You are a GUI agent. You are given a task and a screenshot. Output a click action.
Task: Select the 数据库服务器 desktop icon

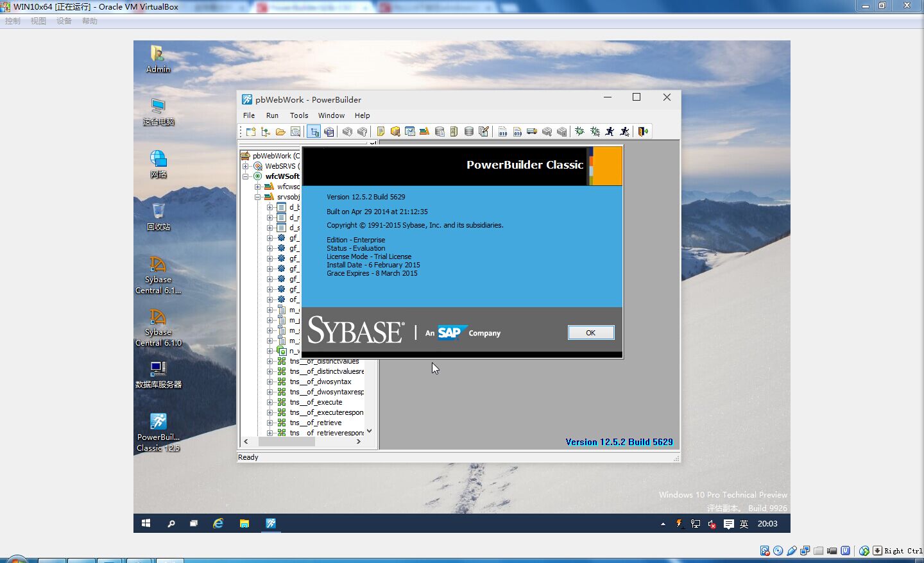pyautogui.click(x=158, y=374)
